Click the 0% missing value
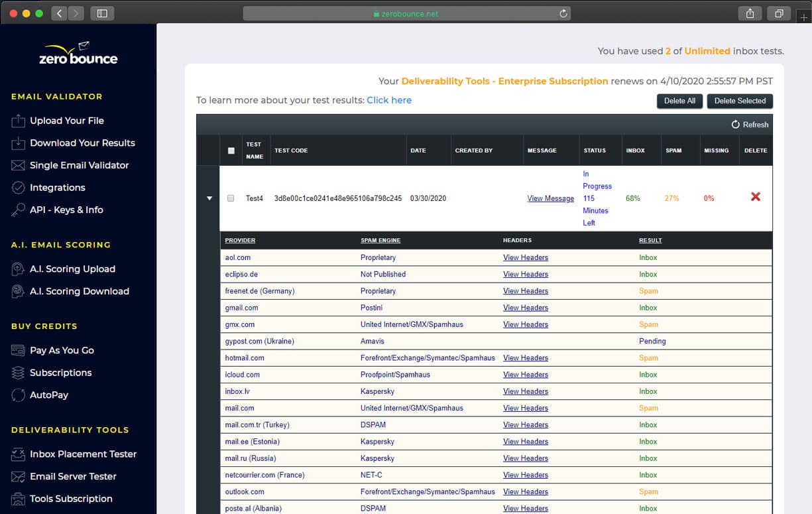 tap(709, 198)
